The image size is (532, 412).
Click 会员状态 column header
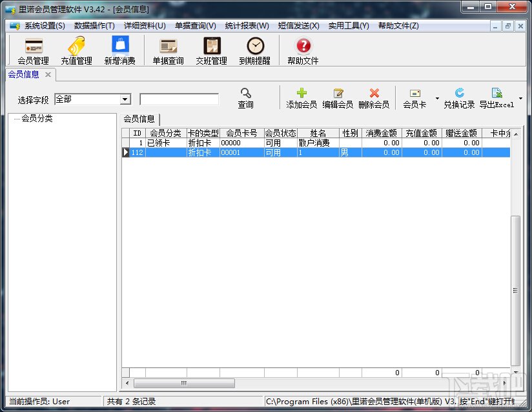281,133
